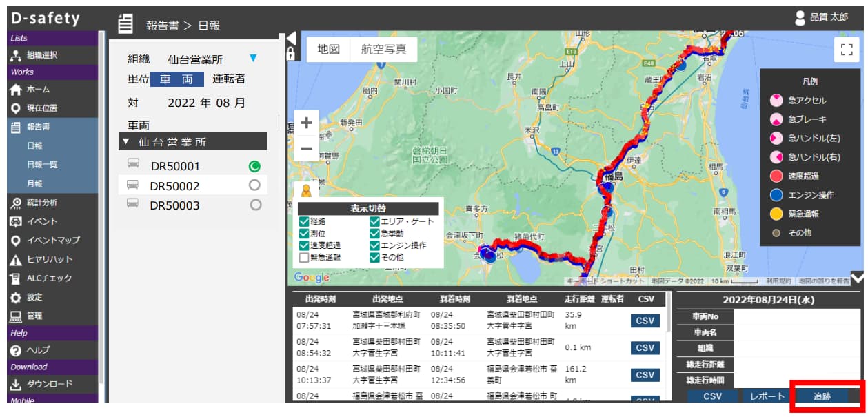Screen dimensions: 868x417
Task: Switch map to 航空写真 view
Action: (384, 50)
